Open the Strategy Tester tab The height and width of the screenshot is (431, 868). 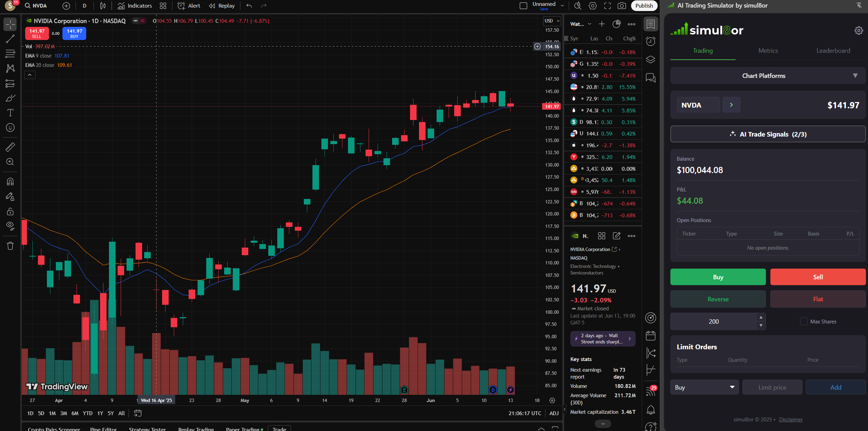pyautogui.click(x=147, y=429)
